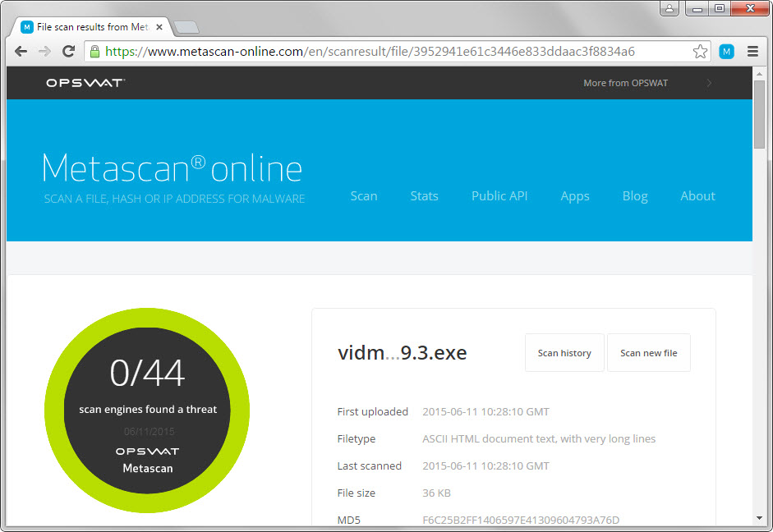Click the browser forward arrow
773x532 pixels.
45,51
